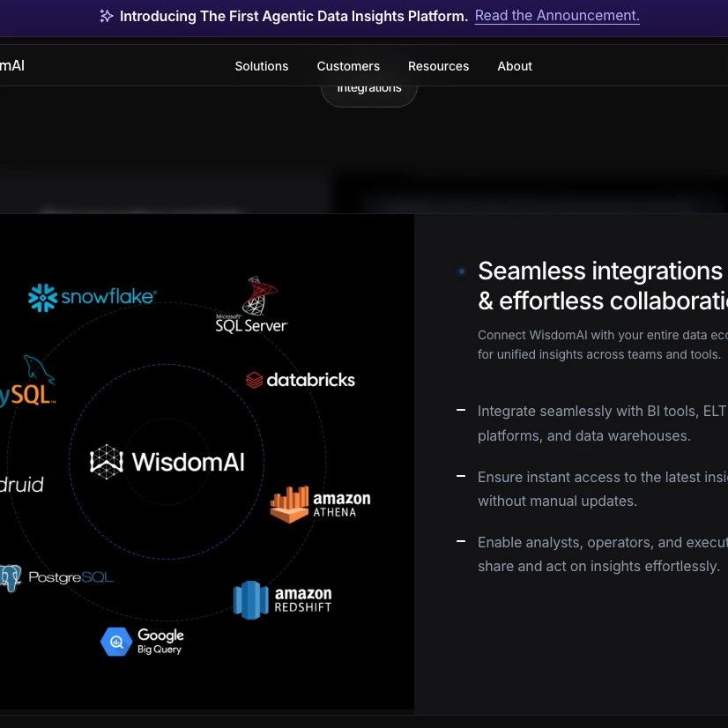
Task: Click the sparkle icon in the announcement banner
Action: coord(107,16)
